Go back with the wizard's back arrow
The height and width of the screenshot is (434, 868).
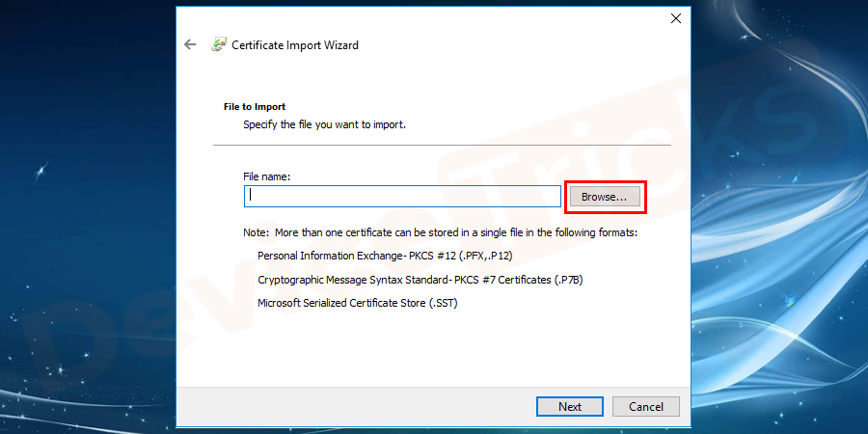190,44
